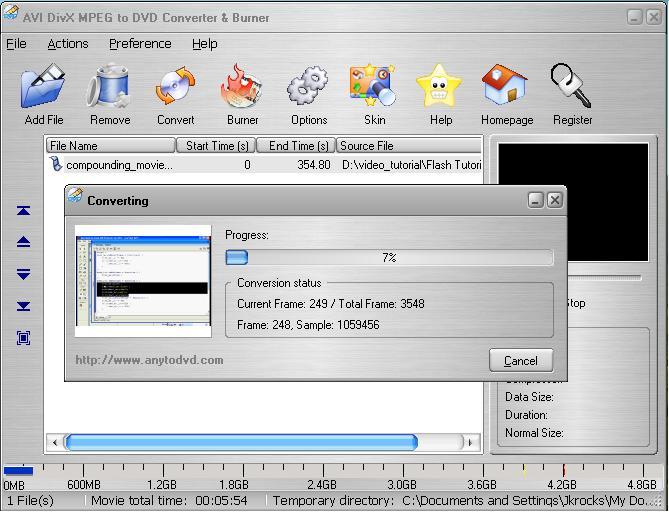Click the Source File column header

(x=409, y=145)
